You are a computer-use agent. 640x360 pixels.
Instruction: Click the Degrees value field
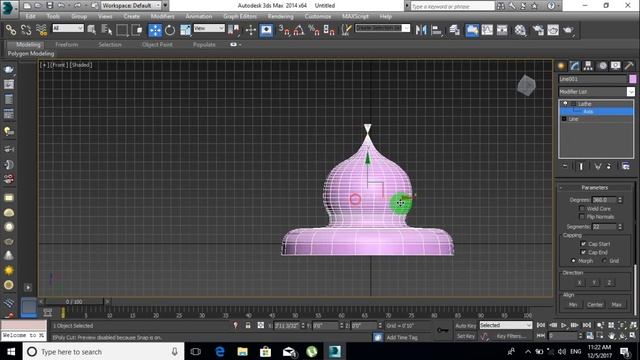click(x=604, y=200)
